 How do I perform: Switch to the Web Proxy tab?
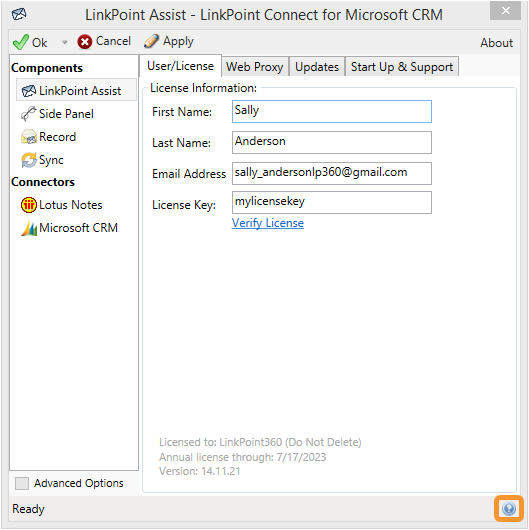click(255, 67)
